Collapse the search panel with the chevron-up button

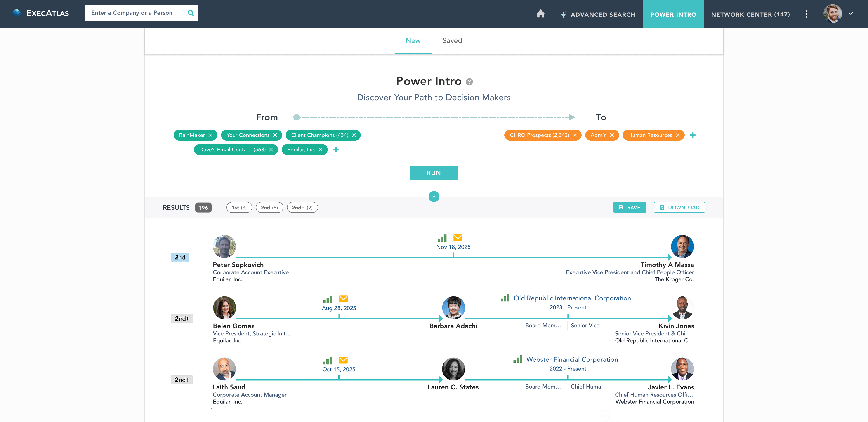click(x=434, y=196)
